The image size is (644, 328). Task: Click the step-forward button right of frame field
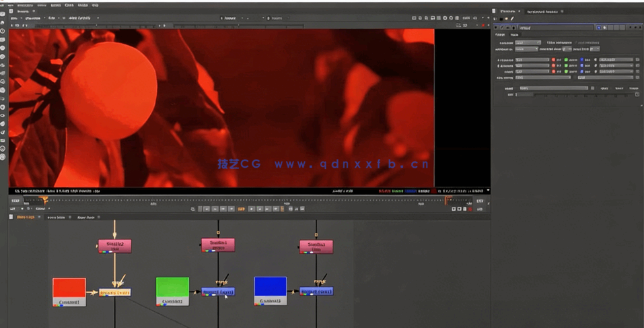pos(252,209)
